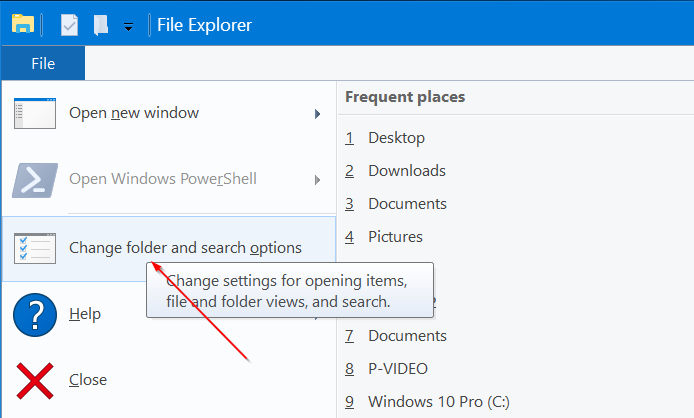Open the Customize Quick Access Toolbar dropdown arrow

[x=128, y=27]
